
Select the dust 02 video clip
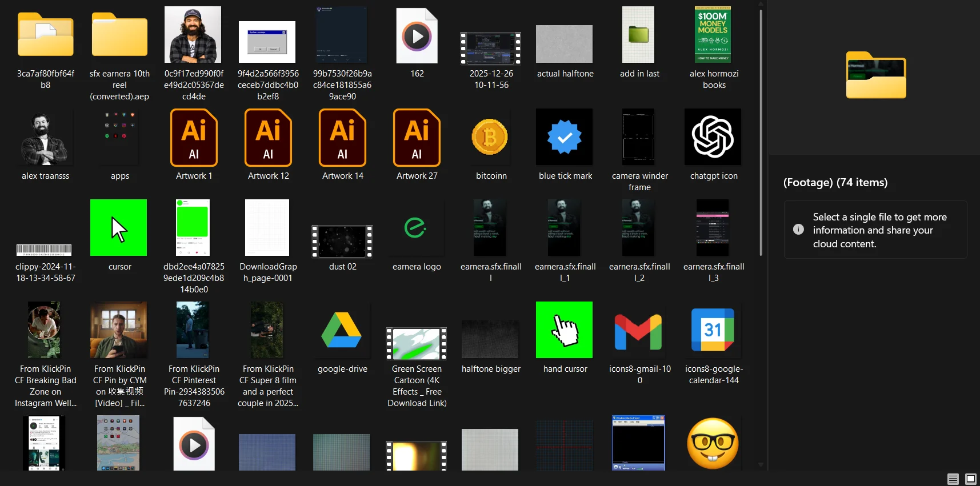[342, 241]
